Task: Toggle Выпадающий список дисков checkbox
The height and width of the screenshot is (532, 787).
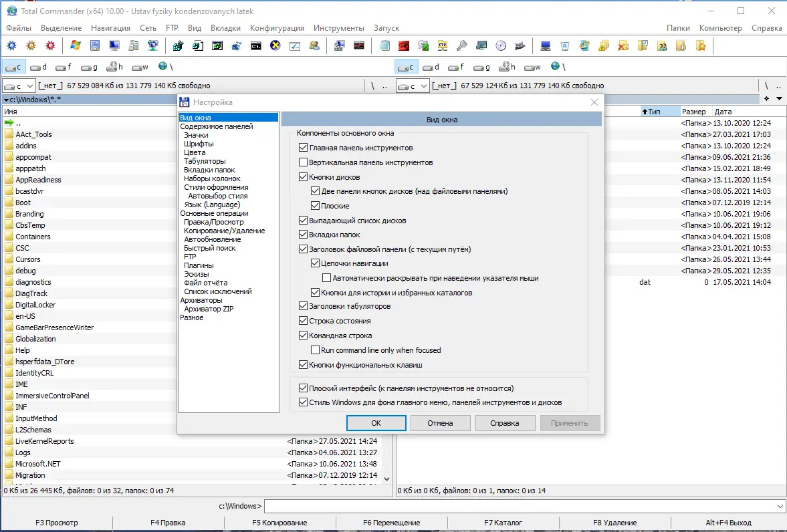Action: 303,220
